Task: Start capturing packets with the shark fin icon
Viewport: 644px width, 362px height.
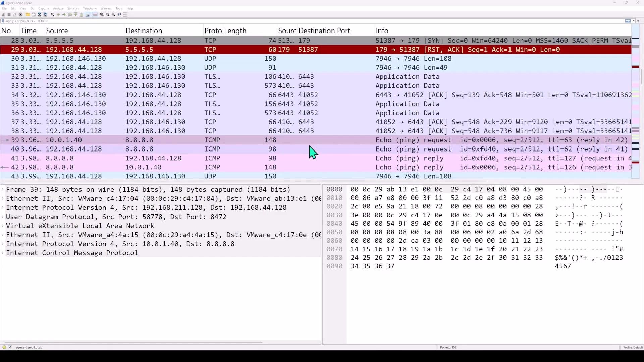Action: [3, 15]
